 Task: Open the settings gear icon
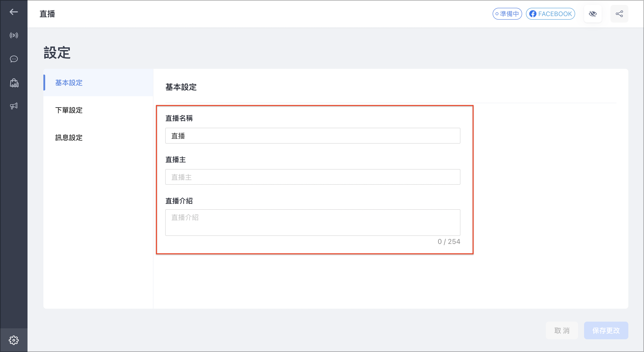point(14,340)
